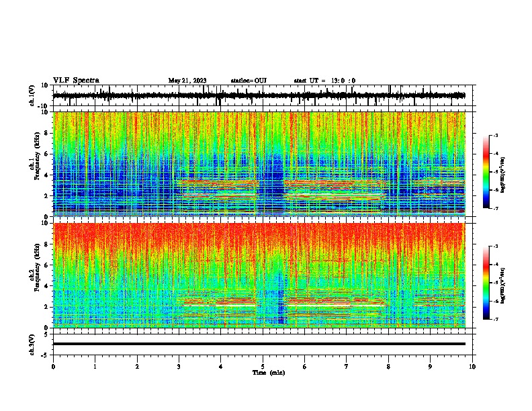
Task: Click the "-4" label on ch.2 colorbar
Action: pos(496,265)
